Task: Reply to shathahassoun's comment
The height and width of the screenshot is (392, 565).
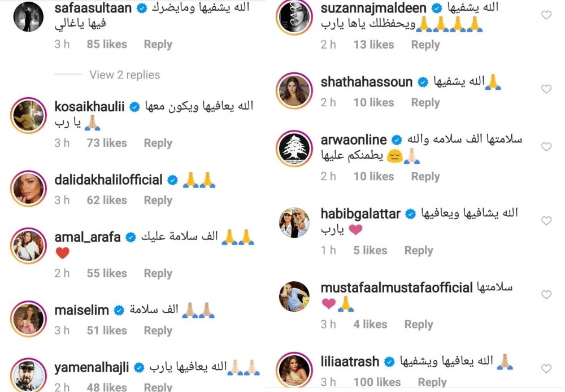Action: click(x=425, y=103)
